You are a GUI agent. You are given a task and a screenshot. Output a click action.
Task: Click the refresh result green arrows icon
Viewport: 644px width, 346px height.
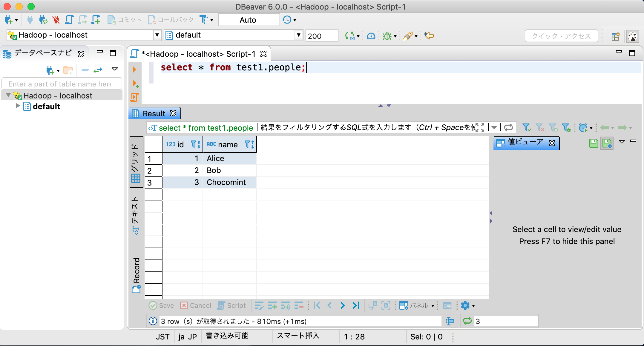click(x=467, y=321)
